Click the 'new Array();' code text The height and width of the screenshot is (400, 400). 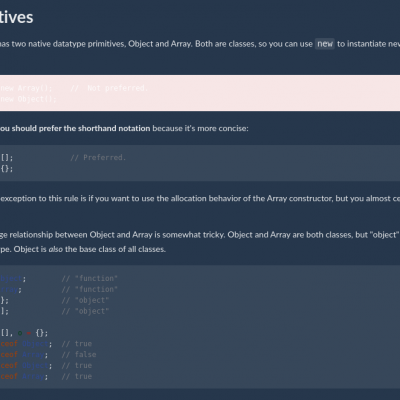(x=26, y=88)
